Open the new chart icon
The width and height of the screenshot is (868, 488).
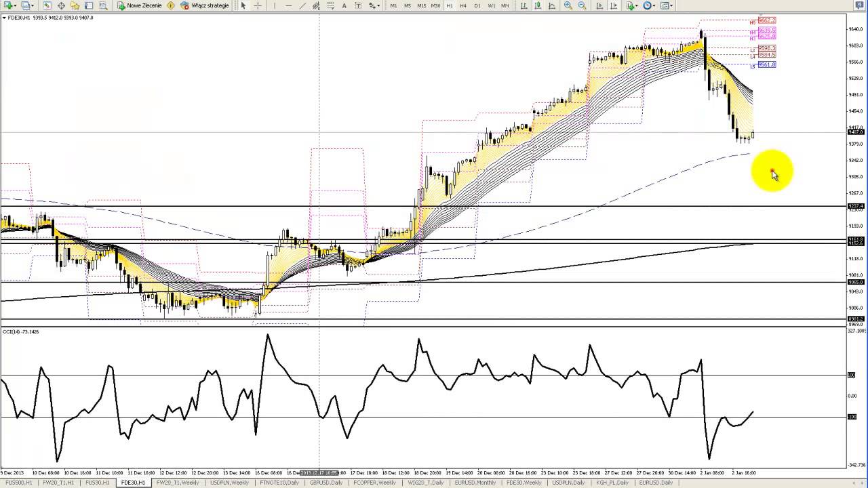coord(7,5)
